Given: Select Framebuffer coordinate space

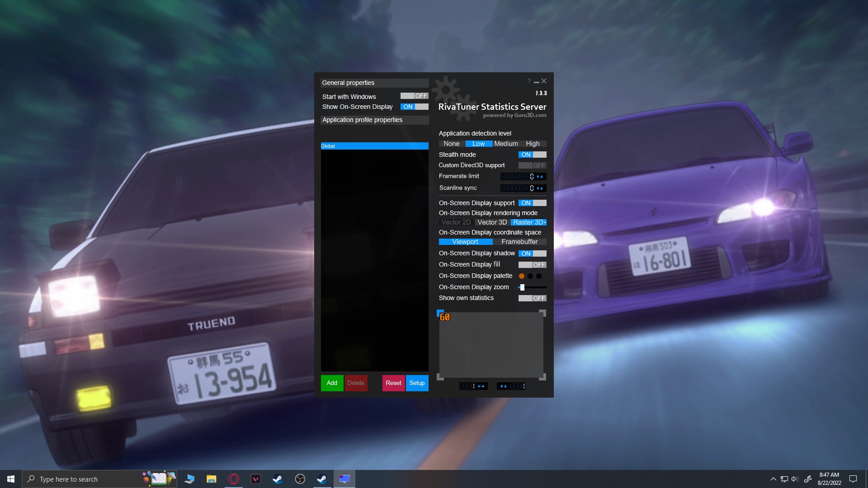Looking at the screenshot, I should (x=519, y=242).
